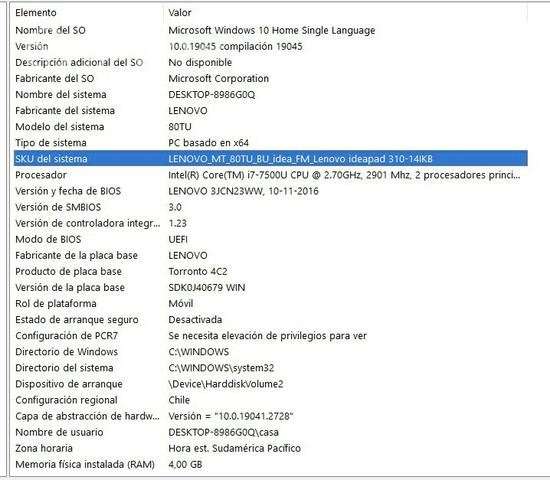Click the LENOVO_MT_80TU SKU value
The height and width of the screenshot is (480, 550).
pyautogui.click(x=300, y=159)
